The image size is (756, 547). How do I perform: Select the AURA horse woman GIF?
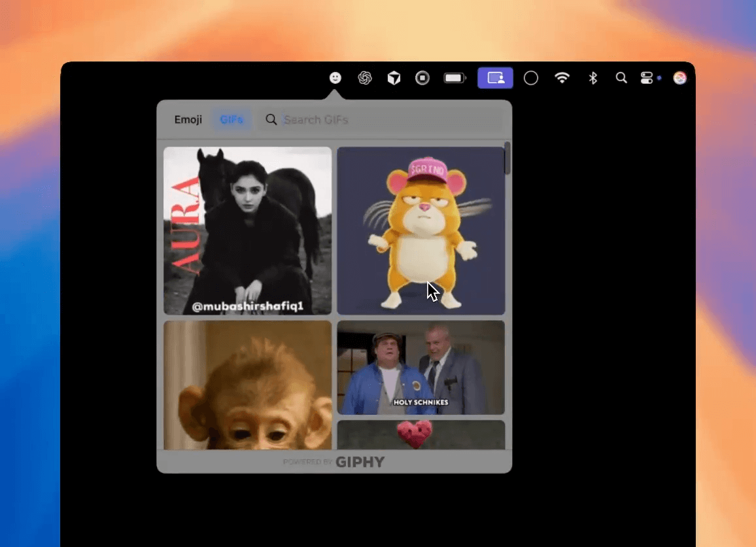pos(247,230)
